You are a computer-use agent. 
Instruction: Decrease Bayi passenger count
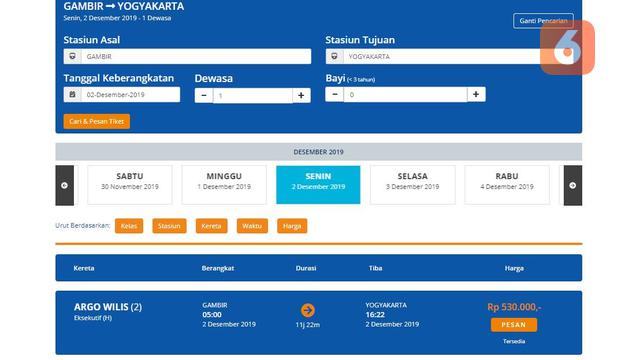(x=335, y=94)
